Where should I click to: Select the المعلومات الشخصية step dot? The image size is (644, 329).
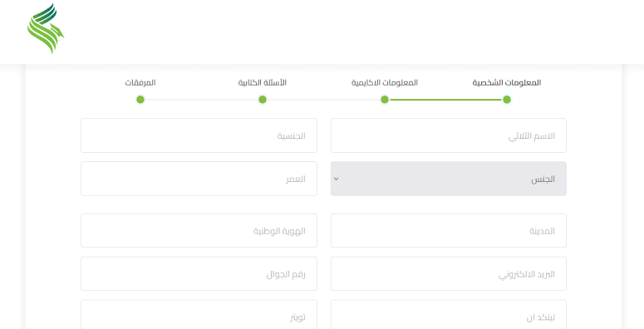tap(507, 100)
